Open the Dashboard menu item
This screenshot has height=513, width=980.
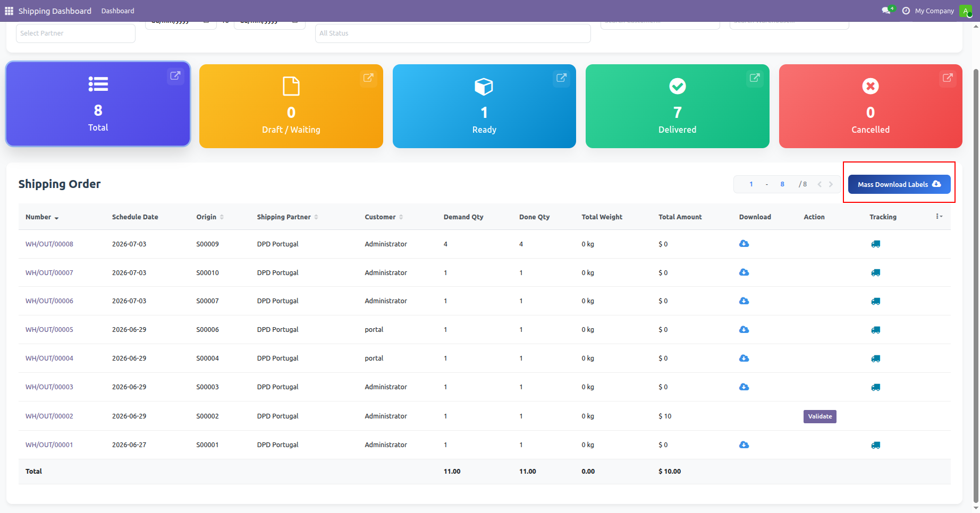118,11
